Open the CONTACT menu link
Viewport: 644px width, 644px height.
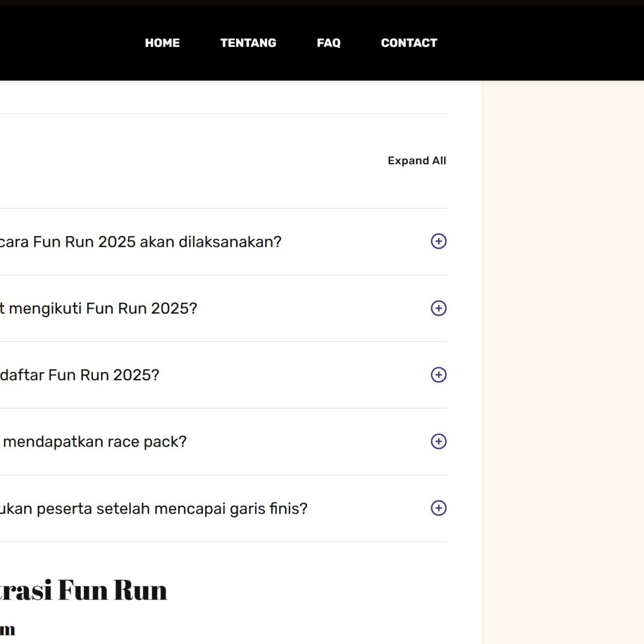(409, 43)
